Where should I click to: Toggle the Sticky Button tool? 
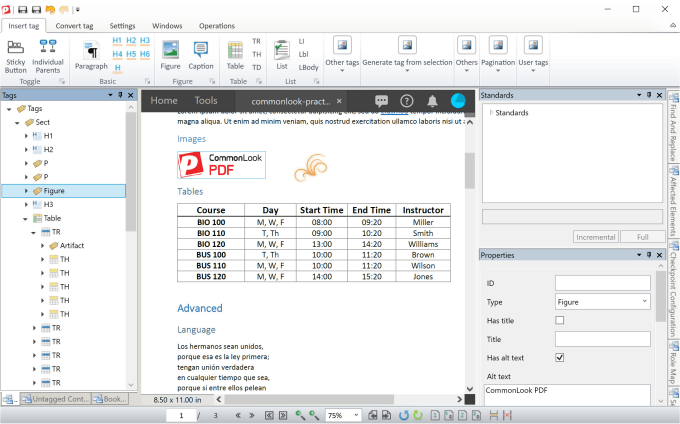[x=16, y=56]
